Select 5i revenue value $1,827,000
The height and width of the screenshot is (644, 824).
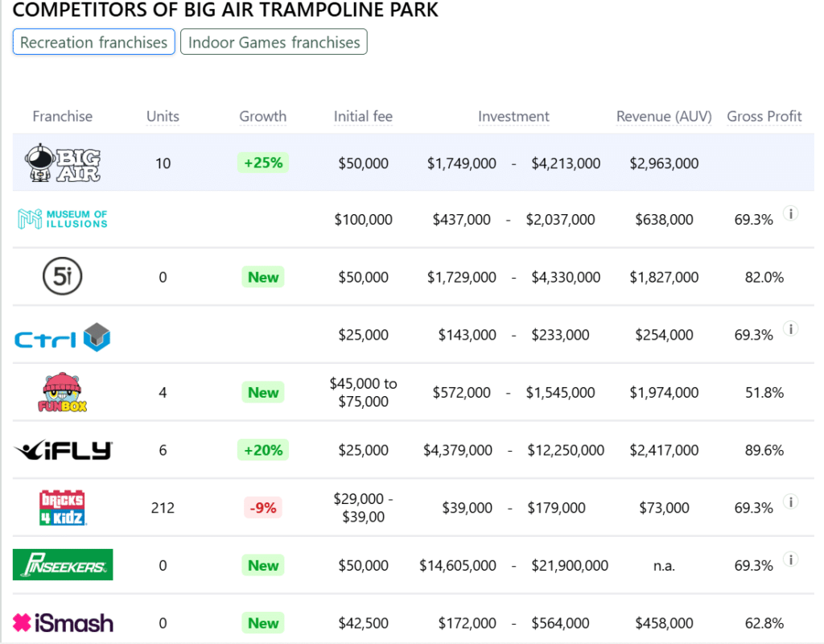pos(664,277)
